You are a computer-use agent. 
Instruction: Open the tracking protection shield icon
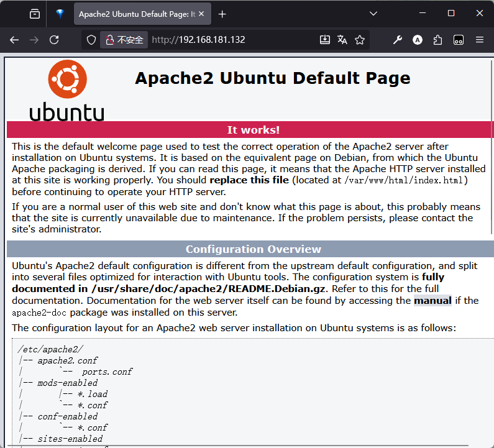(x=91, y=40)
